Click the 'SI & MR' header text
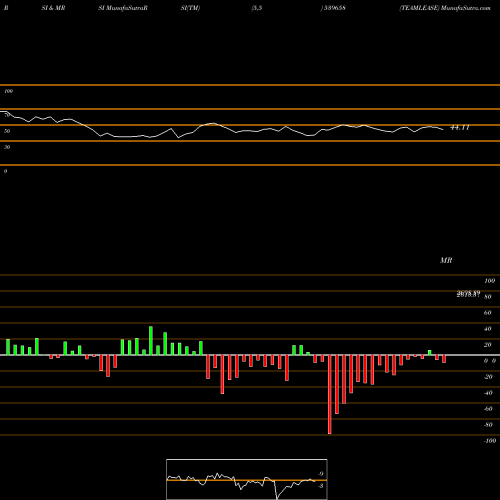 [x=53, y=8]
